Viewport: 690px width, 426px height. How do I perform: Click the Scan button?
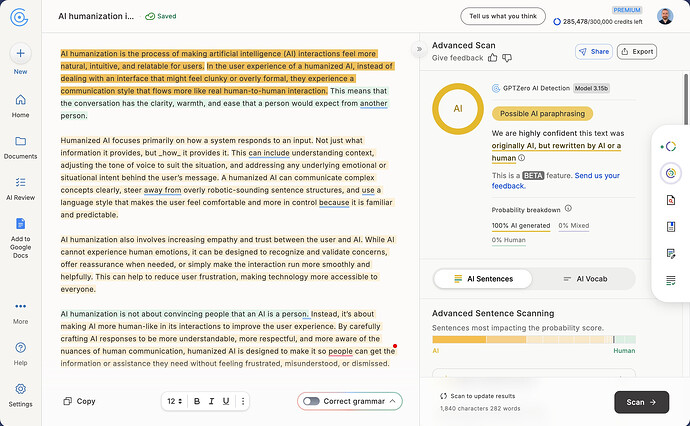641,402
